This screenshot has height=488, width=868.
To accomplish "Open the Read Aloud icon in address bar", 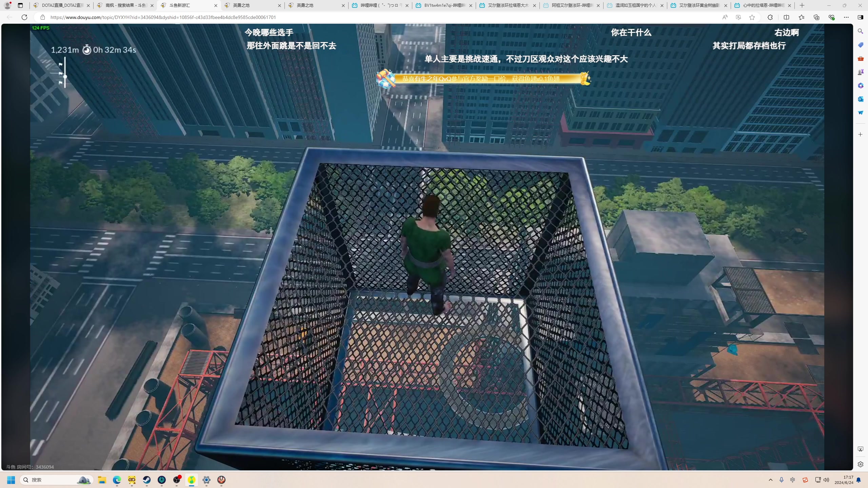I will click(725, 17).
